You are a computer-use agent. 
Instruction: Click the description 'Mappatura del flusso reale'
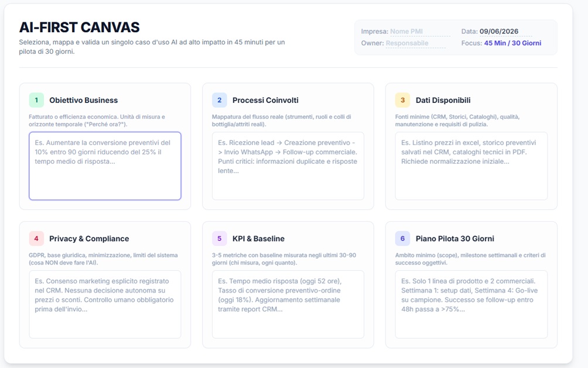(x=282, y=121)
